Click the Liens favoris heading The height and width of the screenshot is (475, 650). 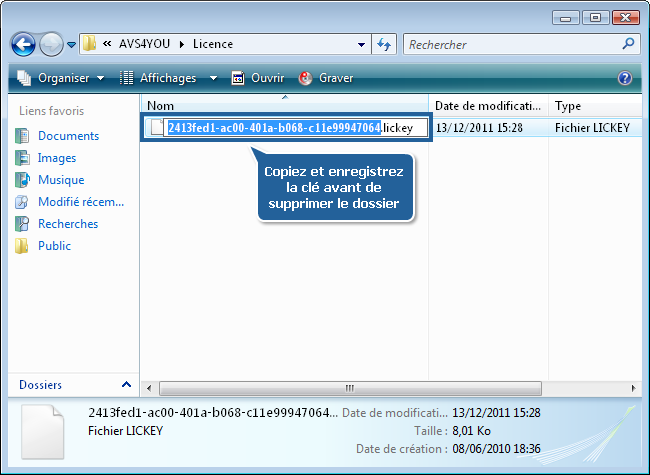[x=51, y=111]
